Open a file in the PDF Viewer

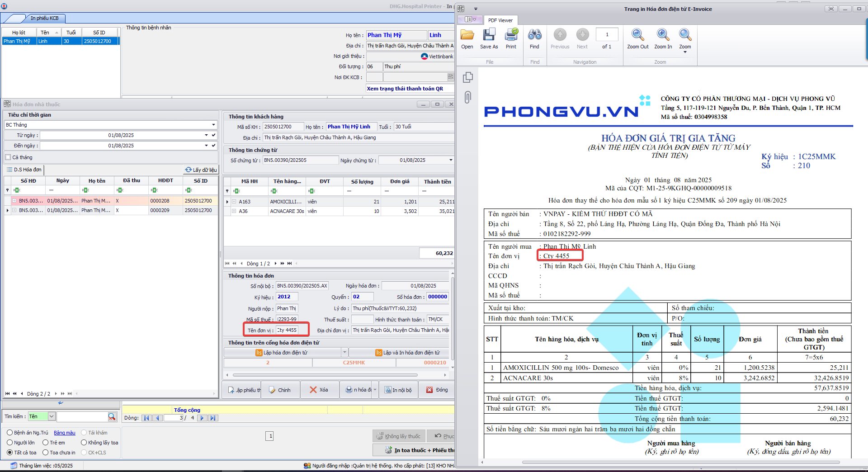[467, 39]
